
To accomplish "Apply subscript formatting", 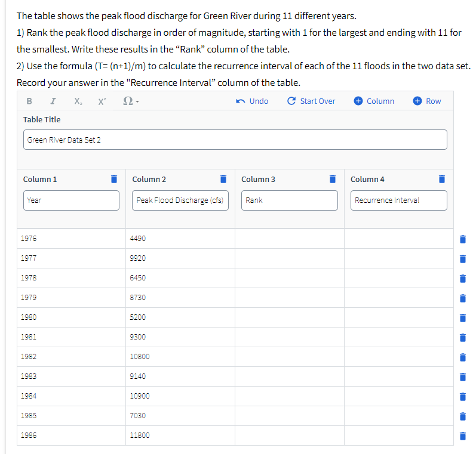I will click(x=78, y=101).
